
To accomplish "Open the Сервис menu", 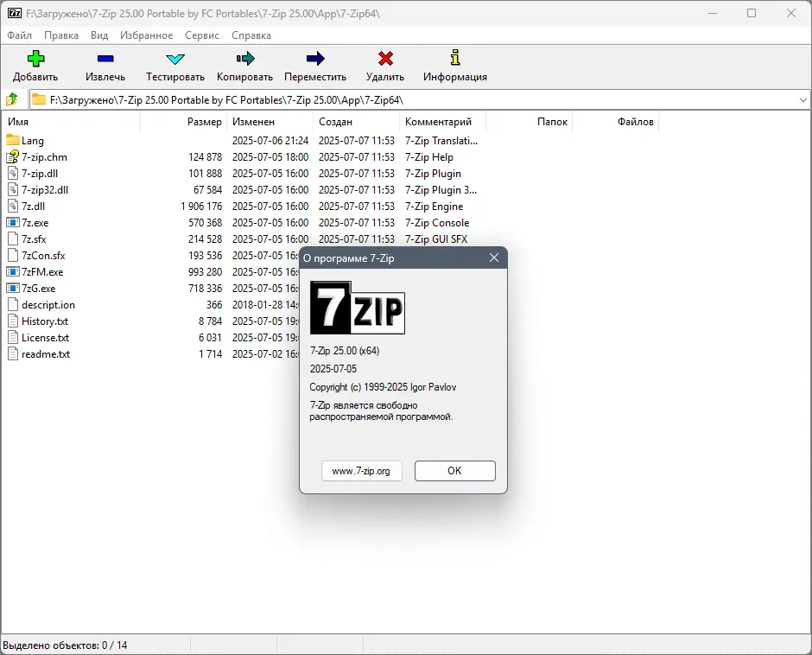I will coord(202,35).
